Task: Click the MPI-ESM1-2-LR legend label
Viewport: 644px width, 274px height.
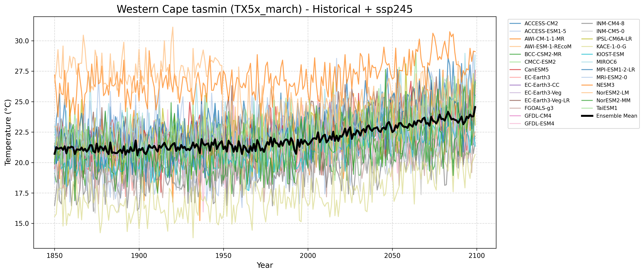Action: point(616,70)
